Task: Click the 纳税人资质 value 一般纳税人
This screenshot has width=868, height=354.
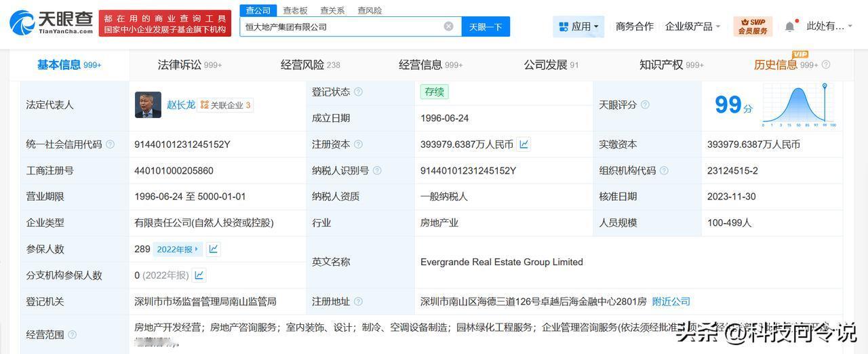Action: 444,197
